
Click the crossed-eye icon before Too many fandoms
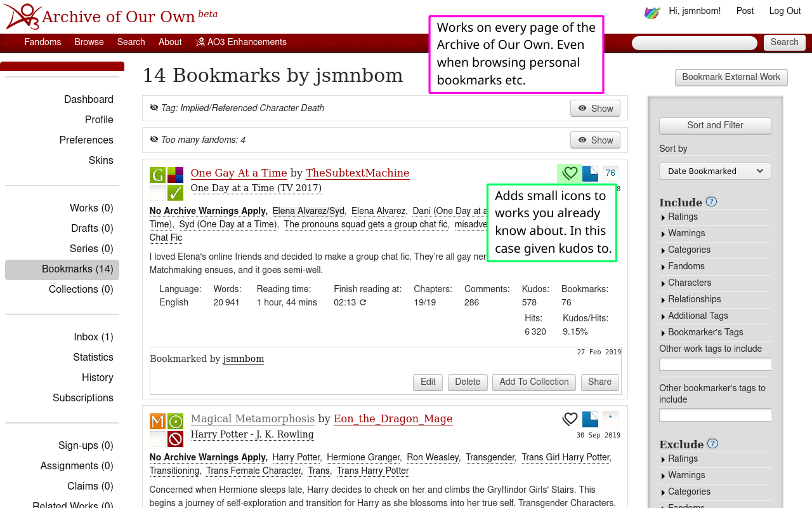pos(154,140)
